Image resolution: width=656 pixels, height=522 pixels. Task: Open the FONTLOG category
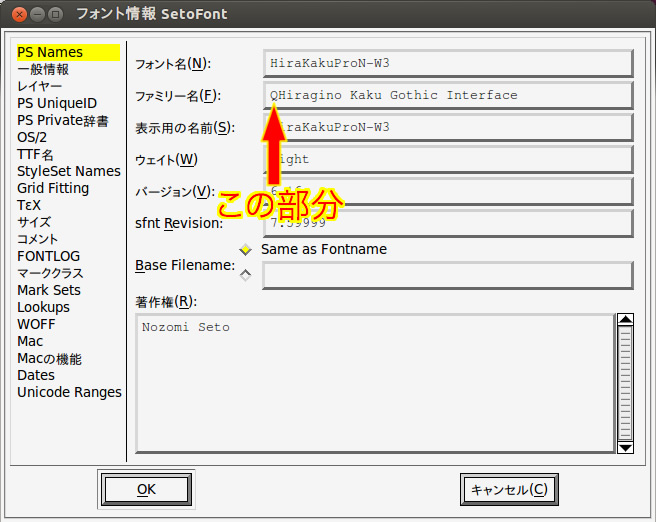coord(49,256)
